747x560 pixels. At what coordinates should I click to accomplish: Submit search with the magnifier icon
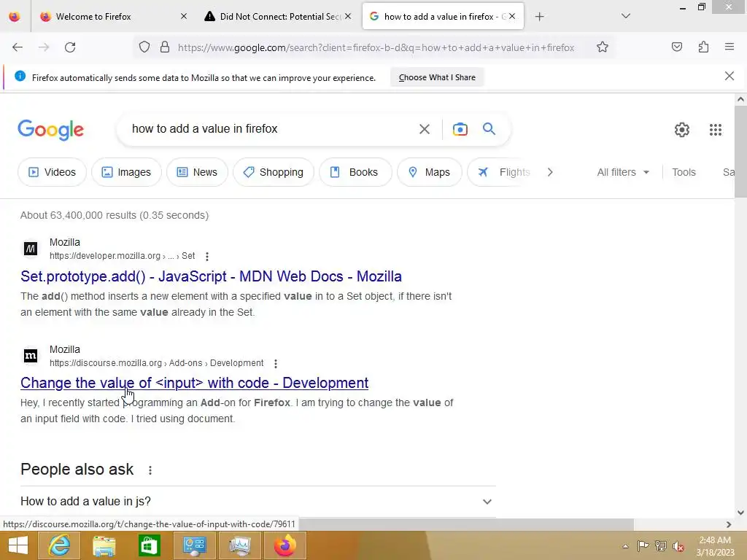coord(489,129)
